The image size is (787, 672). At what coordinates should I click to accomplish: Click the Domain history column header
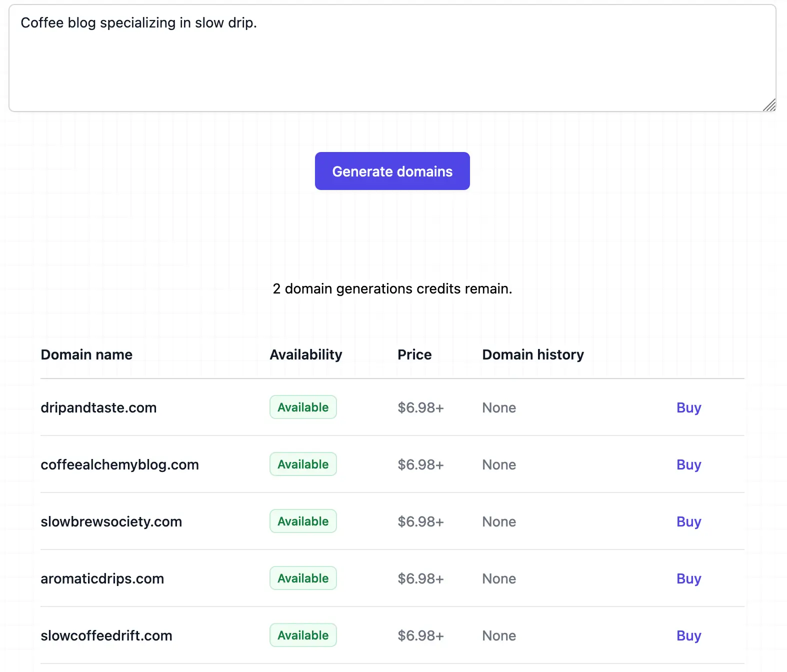pos(532,354)
